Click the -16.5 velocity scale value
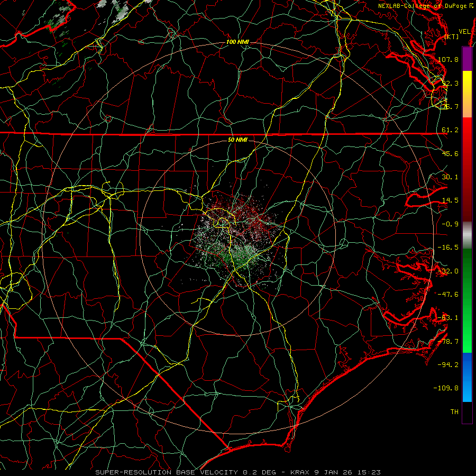Image resolution: width=476 pixels, height=476 pixels. coord(448,248)
